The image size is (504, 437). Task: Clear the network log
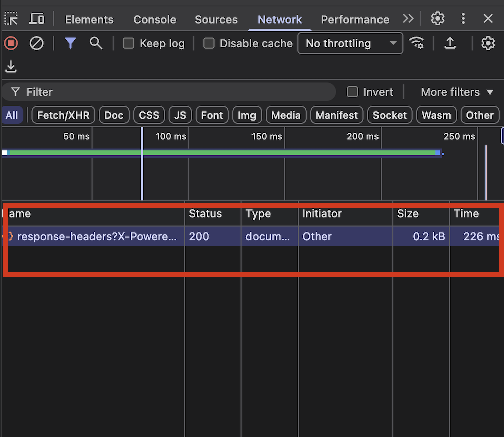(36, 43)
